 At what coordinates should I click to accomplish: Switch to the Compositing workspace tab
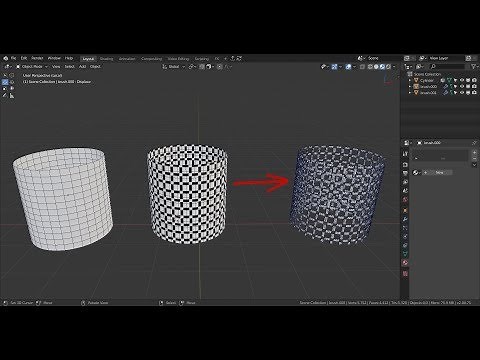click(151, 59)
